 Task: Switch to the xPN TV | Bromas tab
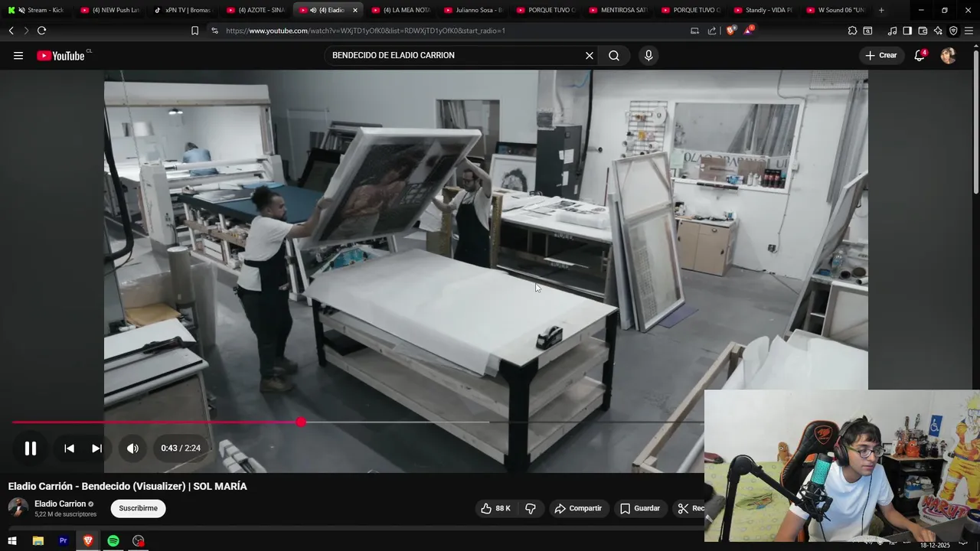184,10
